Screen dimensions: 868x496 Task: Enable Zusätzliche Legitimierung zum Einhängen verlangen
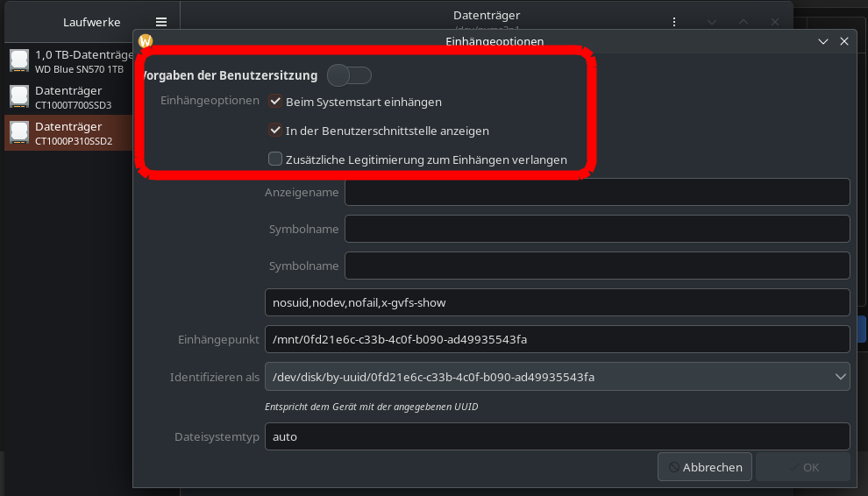pos(275,159)
